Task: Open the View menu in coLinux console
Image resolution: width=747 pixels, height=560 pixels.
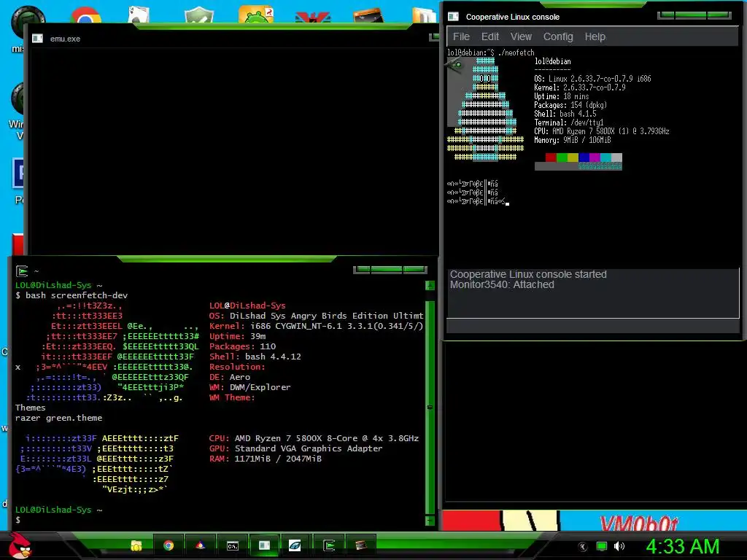Action: click(x=521, y=36)
